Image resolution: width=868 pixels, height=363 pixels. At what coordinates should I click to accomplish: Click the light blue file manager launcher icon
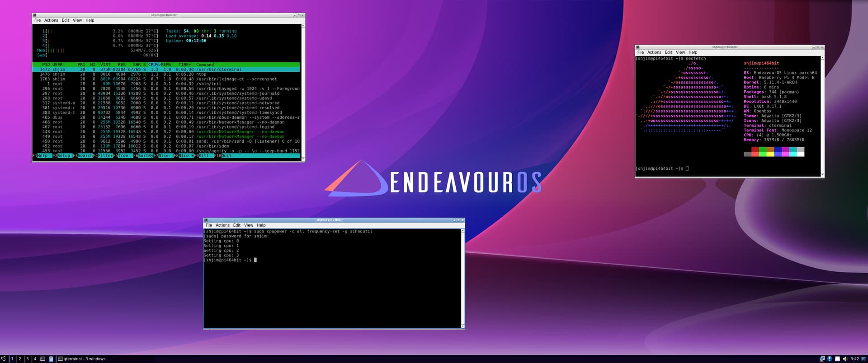(x=51, y=359)
